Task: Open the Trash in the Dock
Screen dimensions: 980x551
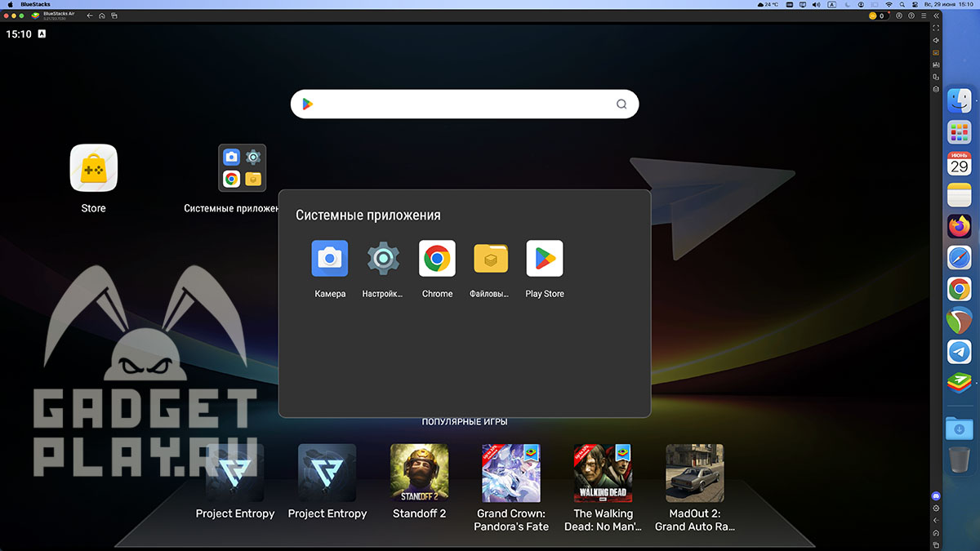Action: pyautogui.click(x=959, y=459)
